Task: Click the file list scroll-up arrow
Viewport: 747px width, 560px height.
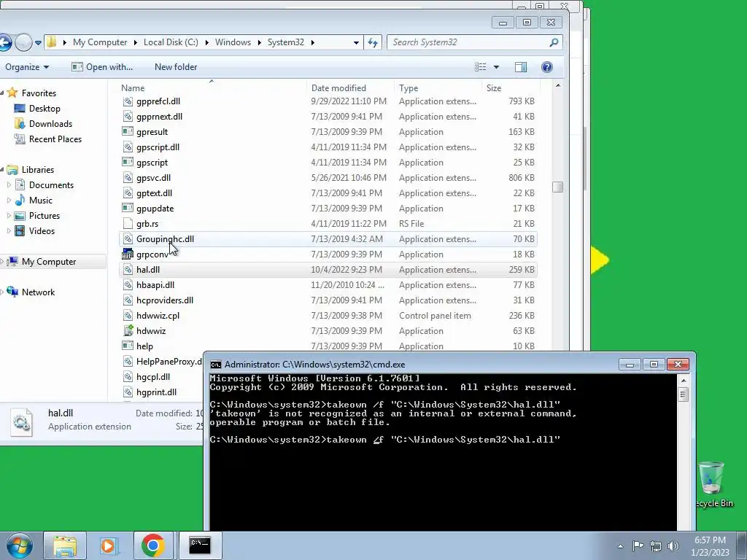Action: pyautogui.click(x=558, y=86)
